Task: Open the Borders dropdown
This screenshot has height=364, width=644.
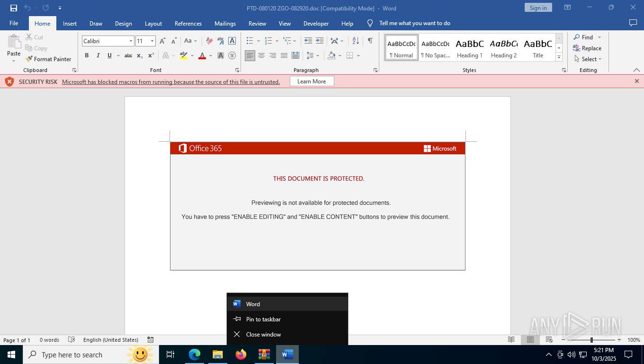Action: pyautogui.click(x=358, y=55)
